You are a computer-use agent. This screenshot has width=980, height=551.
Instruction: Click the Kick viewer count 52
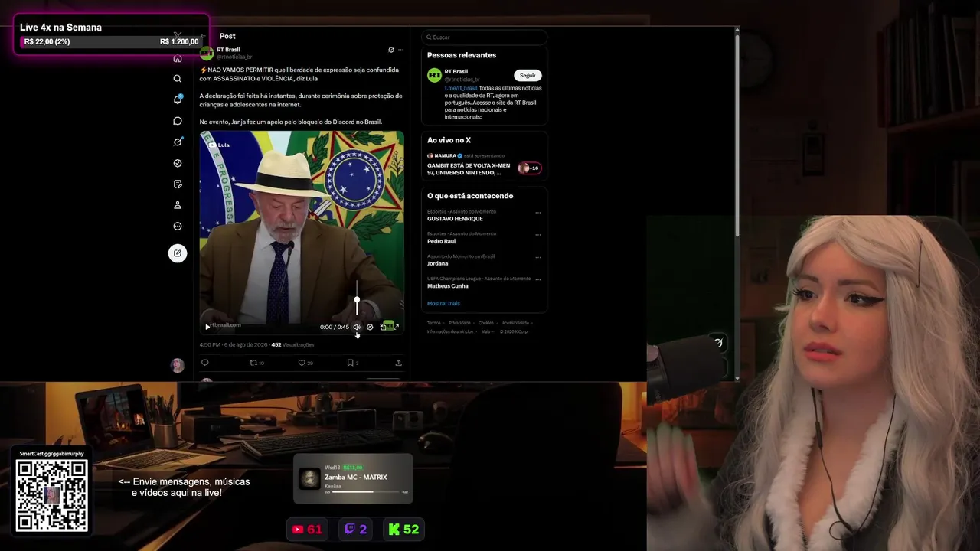pos(403,529)
